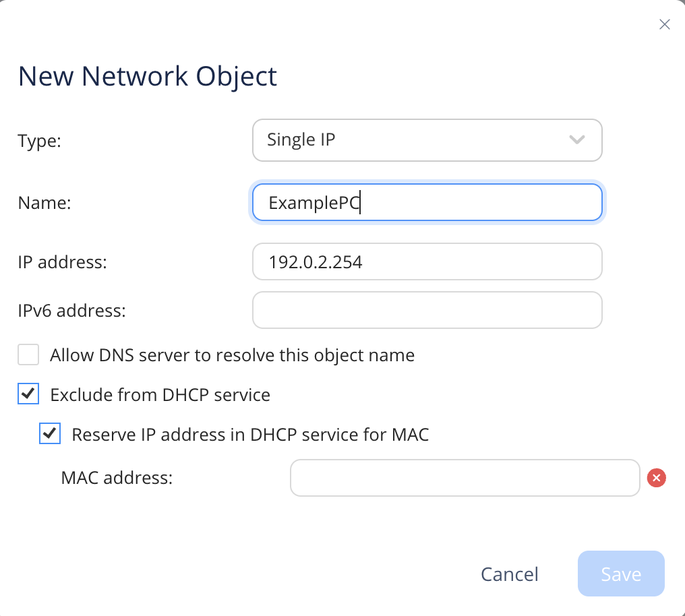Click the 'MAC address:' field label
The image size is (685, 616).
(117, 478)
